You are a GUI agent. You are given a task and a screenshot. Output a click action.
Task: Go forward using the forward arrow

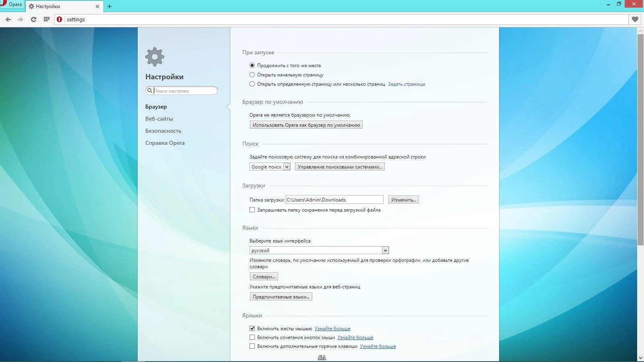[x=21, y=19]
